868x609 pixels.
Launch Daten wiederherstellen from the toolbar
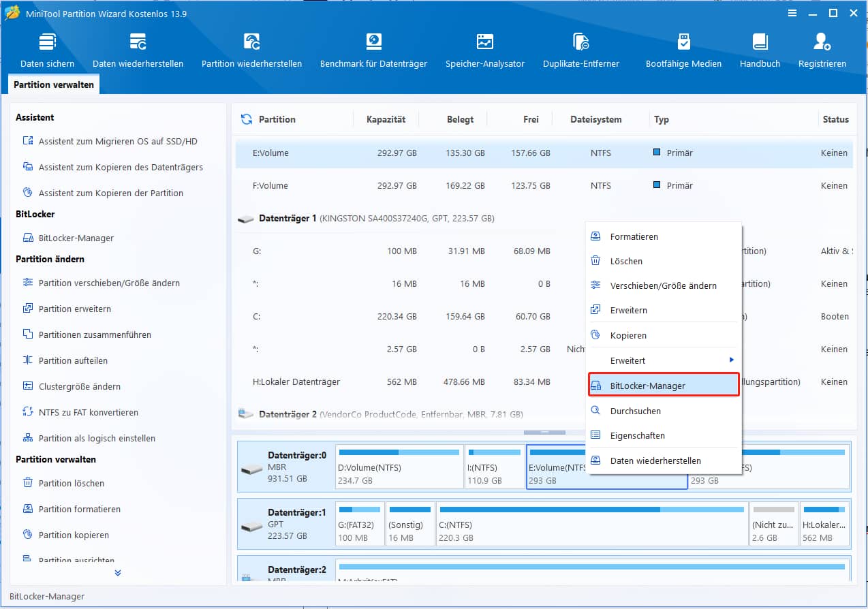[x=138, y=51]
